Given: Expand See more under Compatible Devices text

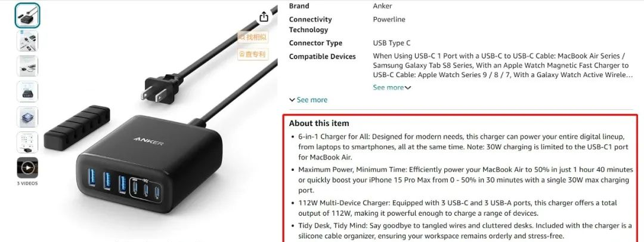Looking at the screenshot, I should [388, 87].
